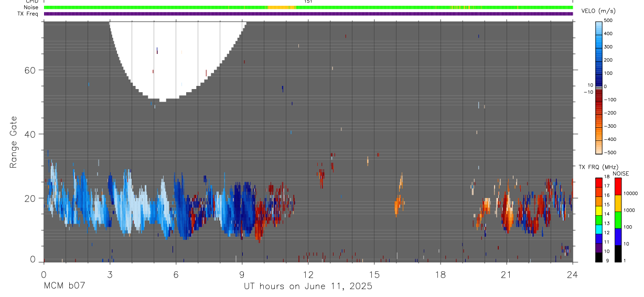Click the 10000 tick in NOISE legend
Screen dimensions: 644x297
click(630, 193)
